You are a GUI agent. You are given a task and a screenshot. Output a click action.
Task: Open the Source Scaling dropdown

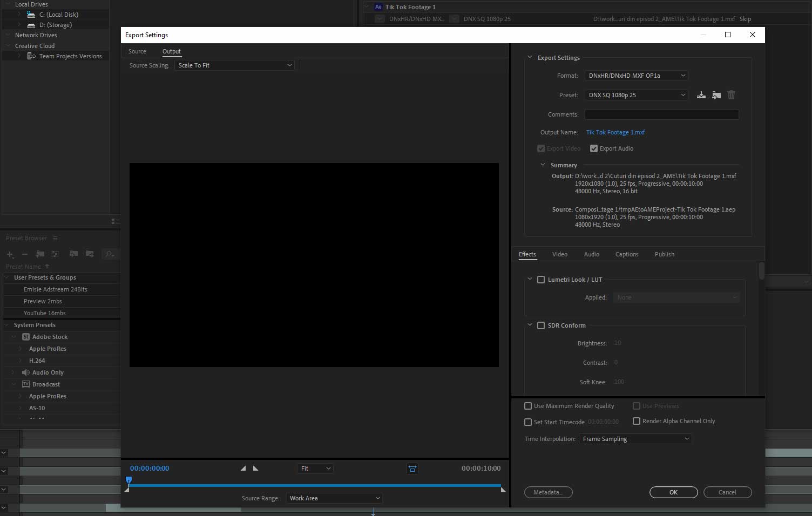(x=234, y=65)
